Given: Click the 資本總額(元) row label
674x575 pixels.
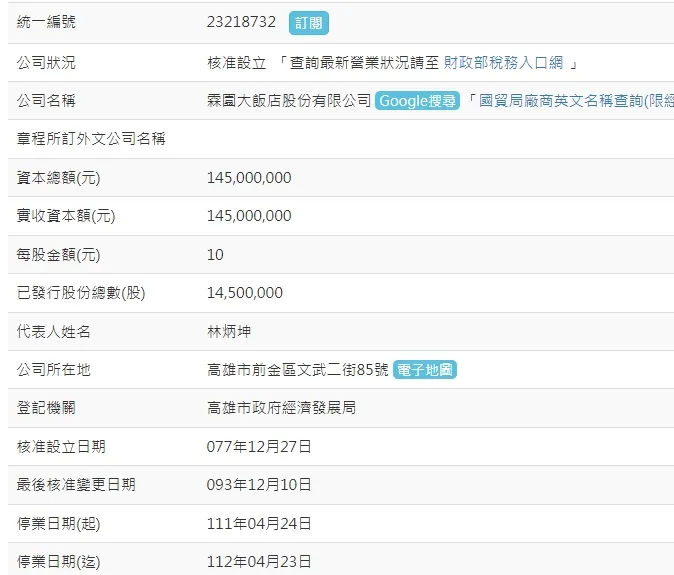Looking at the screenshot, I should click(x=59, y=178).
